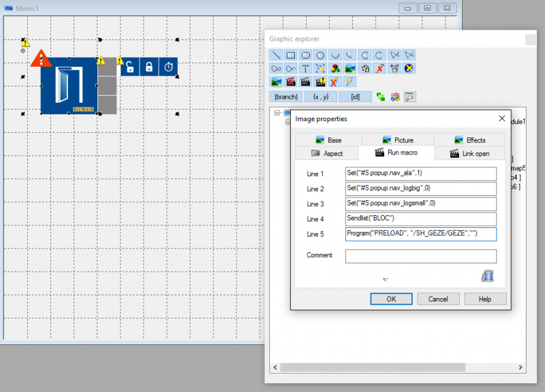The image size is (545, 392).
Task: Click the film reel animation icon
Action: click(x=365, y=69)
